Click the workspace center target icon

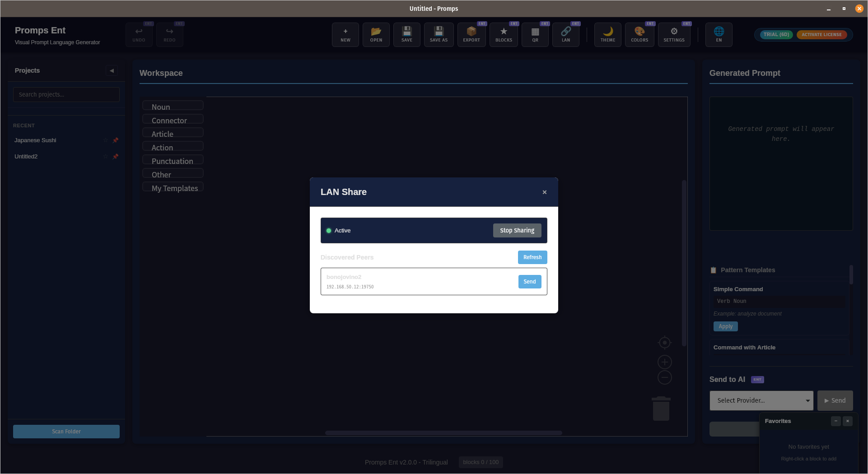(x=665, y=343)
